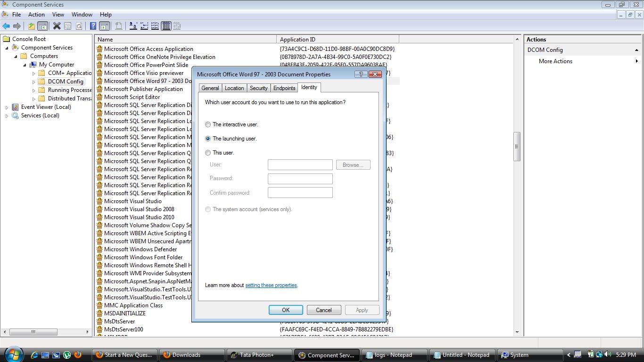Screen dimensions: 644x362
Task: Click the Up one level folder icon
Action: tap(32, 26)
